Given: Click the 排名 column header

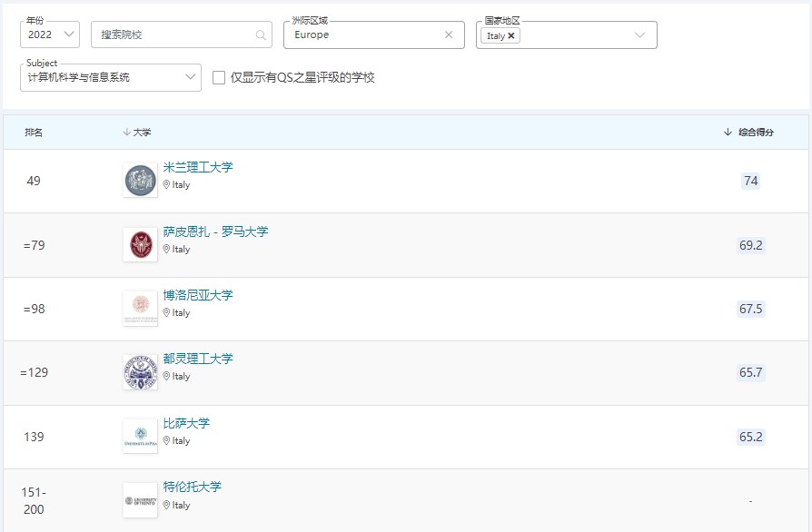Looking at the screenshot, I should (34, 133).
